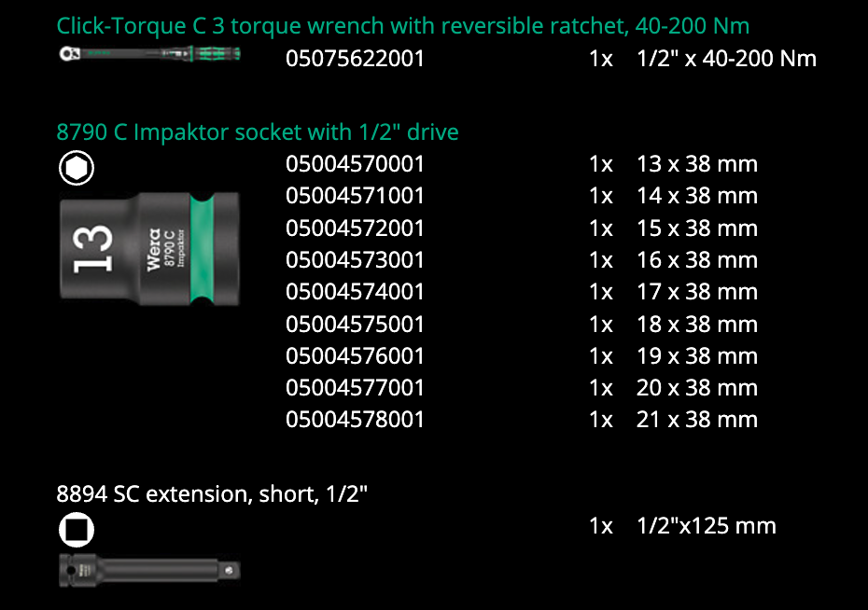The height and width of the screenshot is (610, 868).
Task: Click the 13 x 38 mm size
Action: [697, 164]
